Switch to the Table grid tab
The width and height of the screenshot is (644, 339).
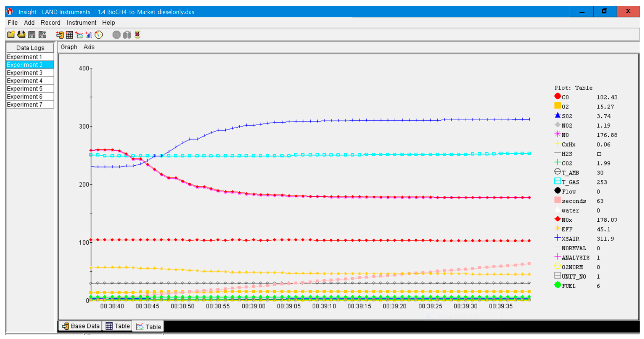click(117, 326)
